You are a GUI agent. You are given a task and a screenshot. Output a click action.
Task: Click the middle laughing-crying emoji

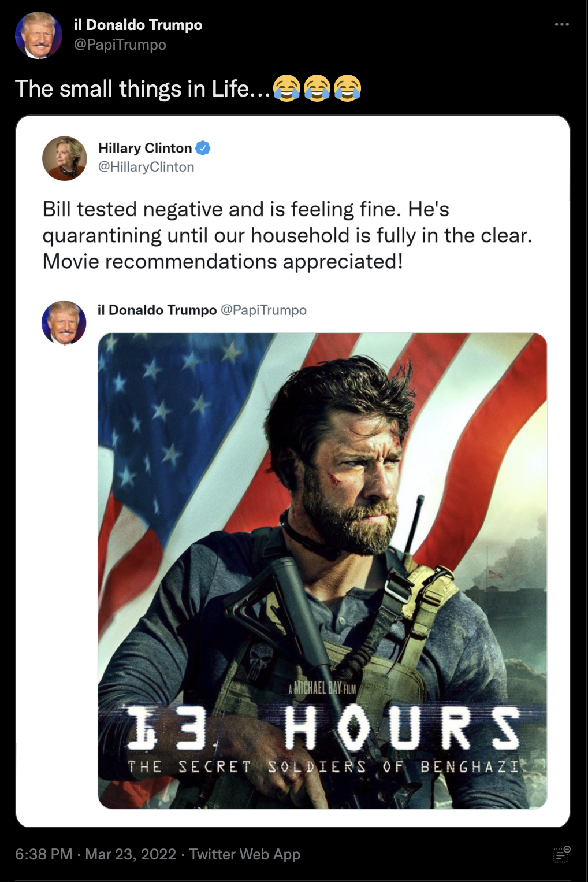coord(317,88)
